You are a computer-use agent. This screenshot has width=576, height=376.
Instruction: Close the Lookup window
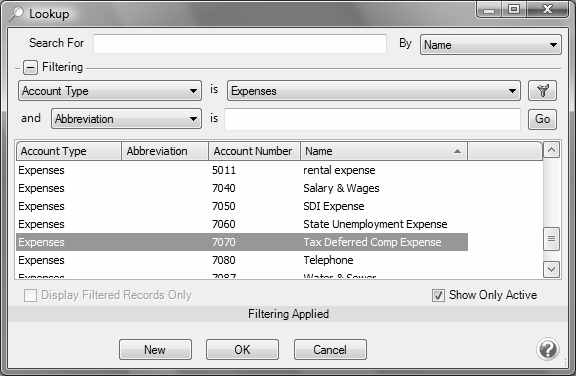547,9
